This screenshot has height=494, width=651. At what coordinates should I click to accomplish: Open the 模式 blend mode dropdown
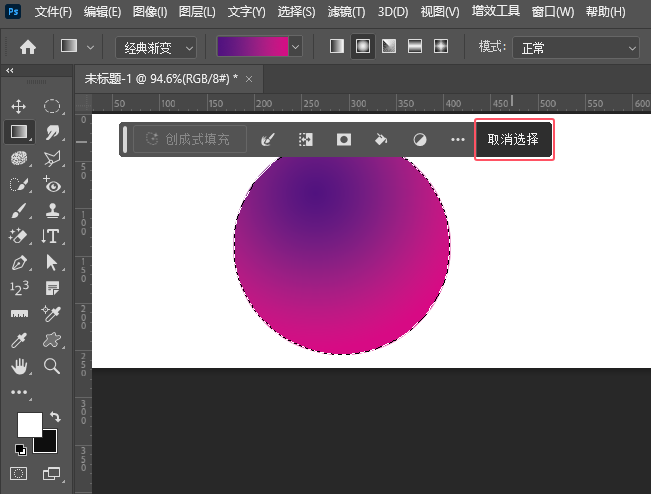tap(576, 47)
